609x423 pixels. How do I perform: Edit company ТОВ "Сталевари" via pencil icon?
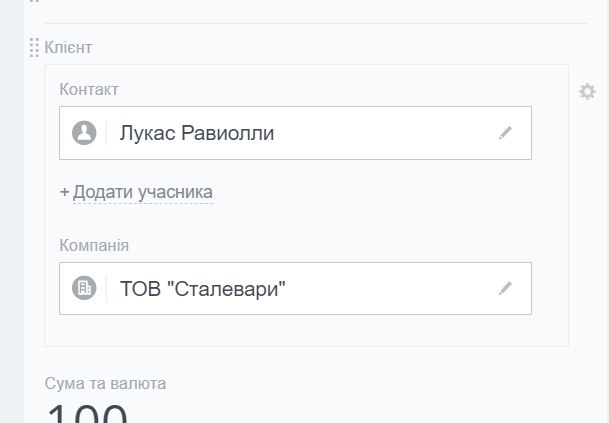point(505,288)
